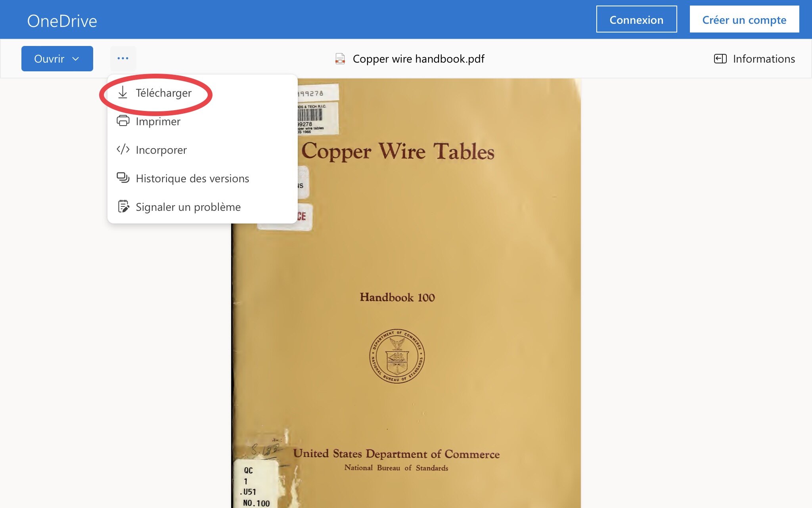This screenshot has height=508, width=812.
Task: Click the printer icon beside Imprimer
Action: pos(123,121)
